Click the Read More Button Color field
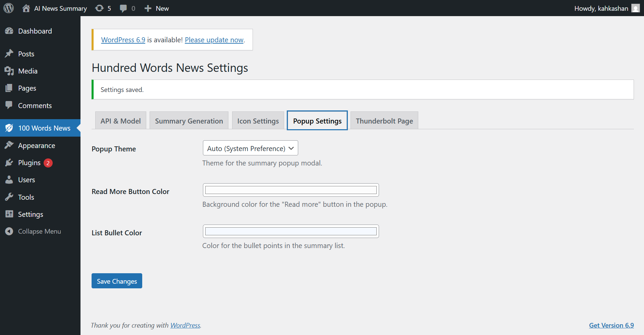Screen dimensions: 644x335 click(x=290, y=190)
